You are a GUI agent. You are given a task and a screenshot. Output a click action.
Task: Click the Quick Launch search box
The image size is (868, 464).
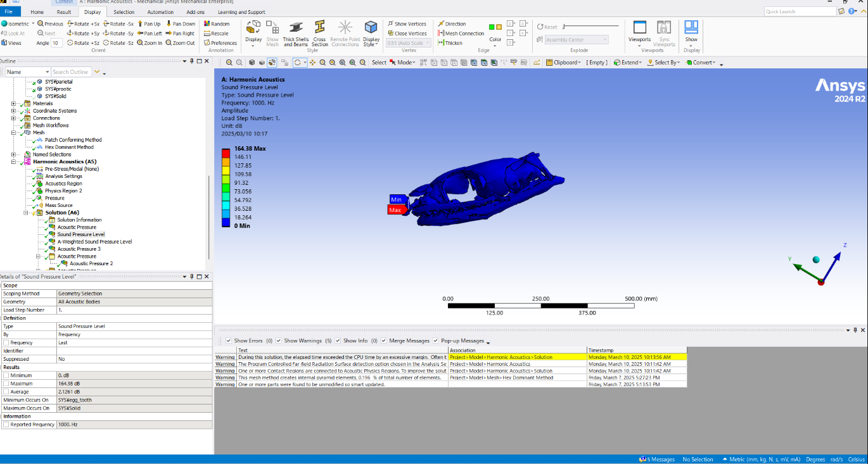coord(800,11)
